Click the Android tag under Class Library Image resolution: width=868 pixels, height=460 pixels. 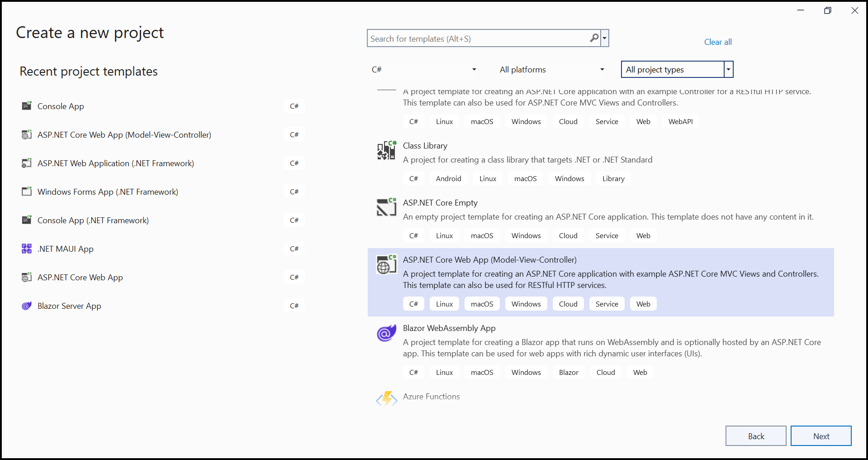click(449, 178)
